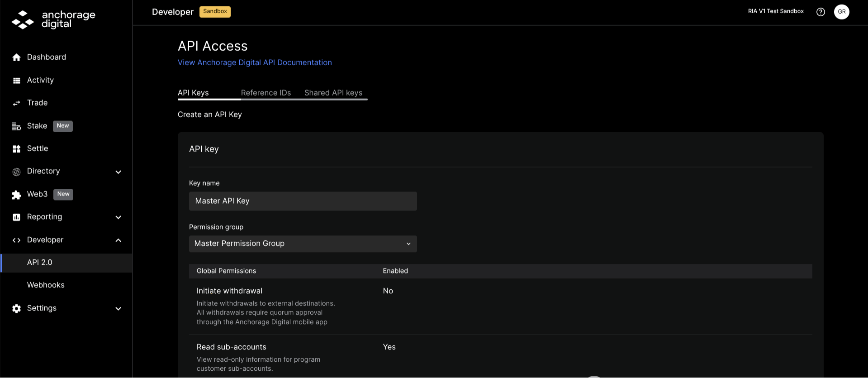Click the No value for Initiate withdrawal
The width and height of the screenshot is (868, 378).
tap(388, 291)
